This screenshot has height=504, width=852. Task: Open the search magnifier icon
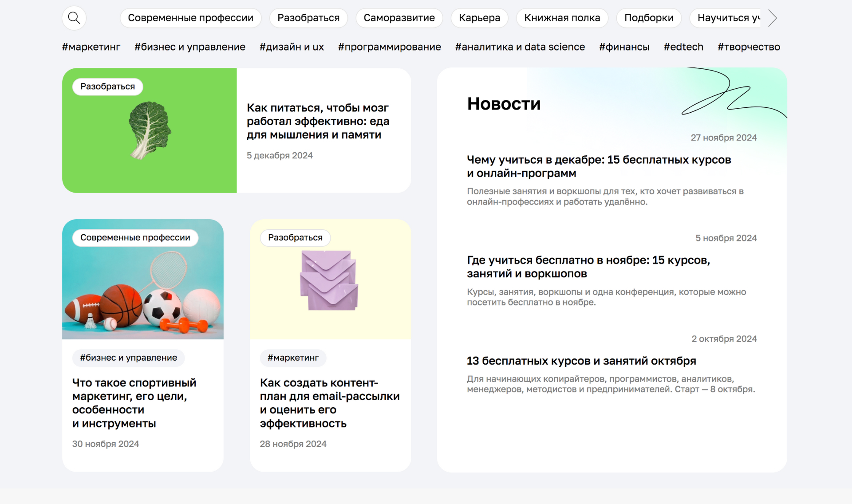[74, 18]
